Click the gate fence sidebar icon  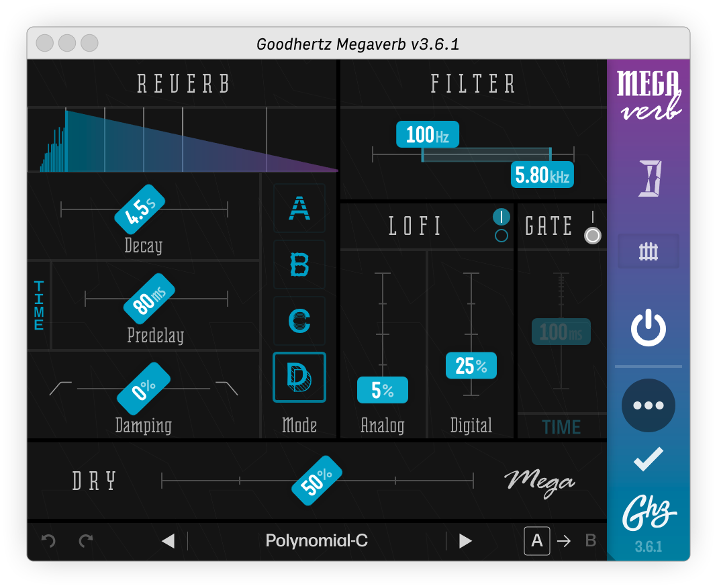click(648, 251)
